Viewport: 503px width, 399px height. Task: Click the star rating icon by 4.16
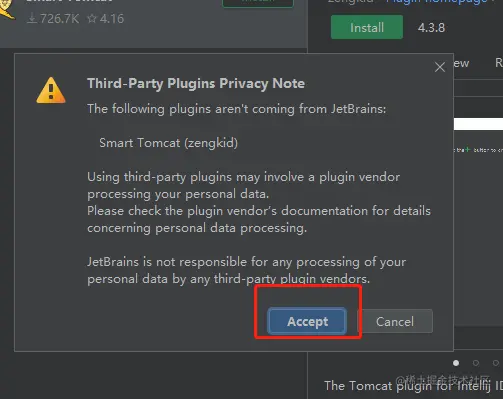tap(92, 19)
